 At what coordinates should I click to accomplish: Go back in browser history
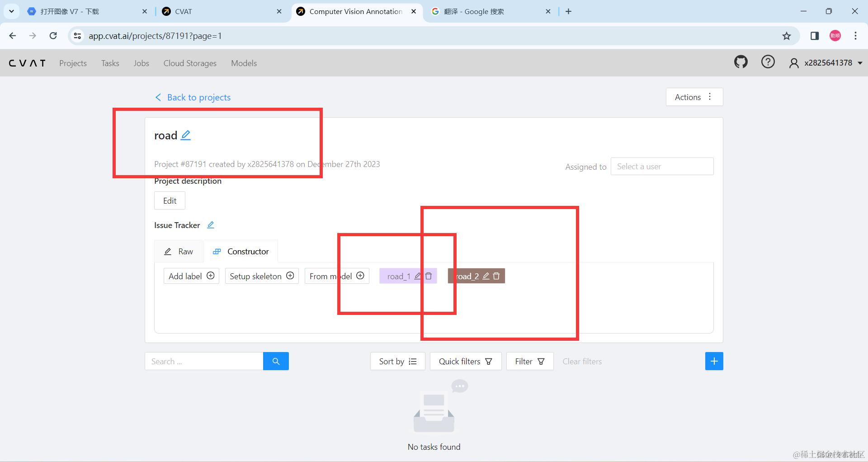[x=13, y=36]
